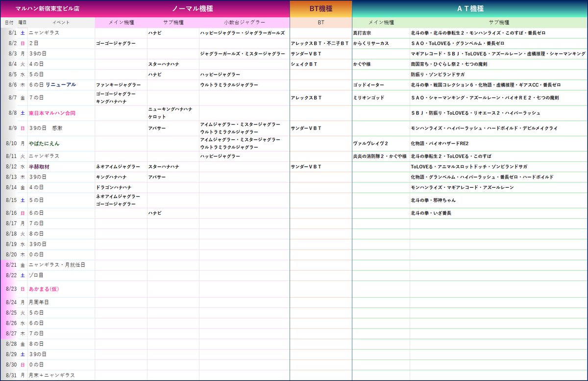588x381 pixels.
Task: Select ジャグラーガールズ・ミスタージャグラー cell
Action: [245, 53]
